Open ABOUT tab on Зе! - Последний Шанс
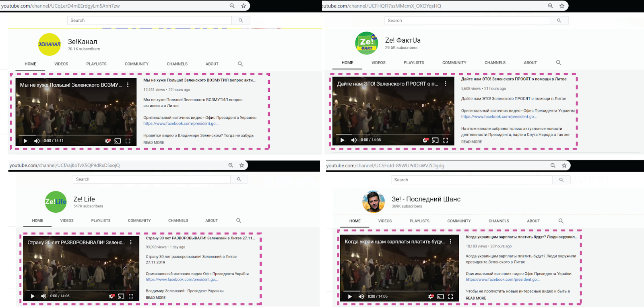 [533, 221]
